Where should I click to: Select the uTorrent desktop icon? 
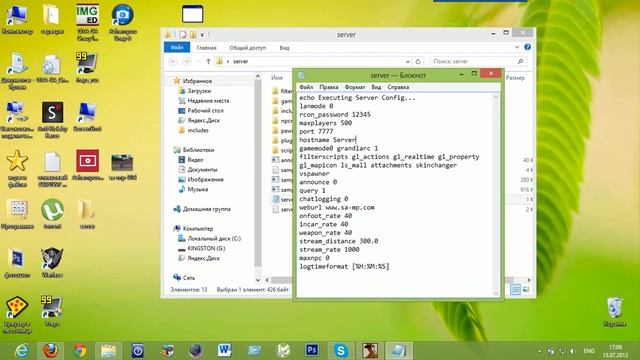click(52, 213)
